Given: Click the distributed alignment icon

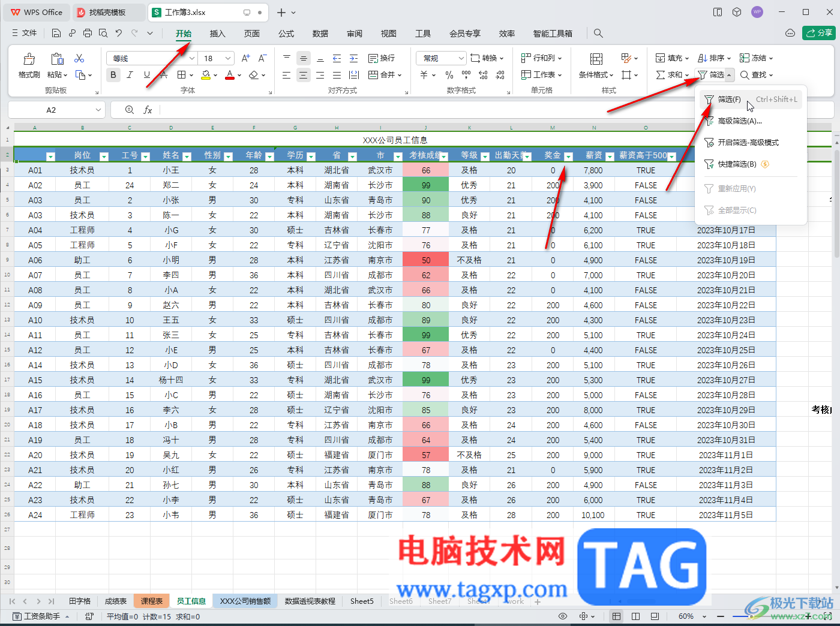Looking at the screenshot, I should click(x=354, y=75).
